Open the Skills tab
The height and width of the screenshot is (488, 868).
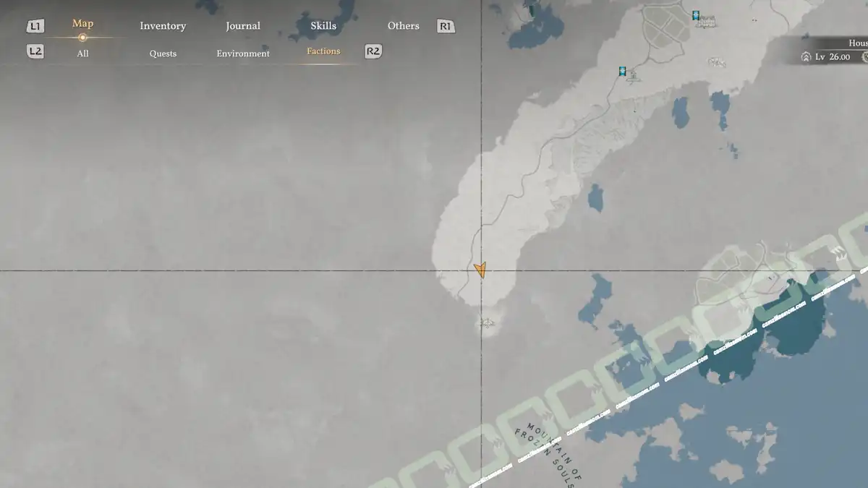[x=323, y=26]
